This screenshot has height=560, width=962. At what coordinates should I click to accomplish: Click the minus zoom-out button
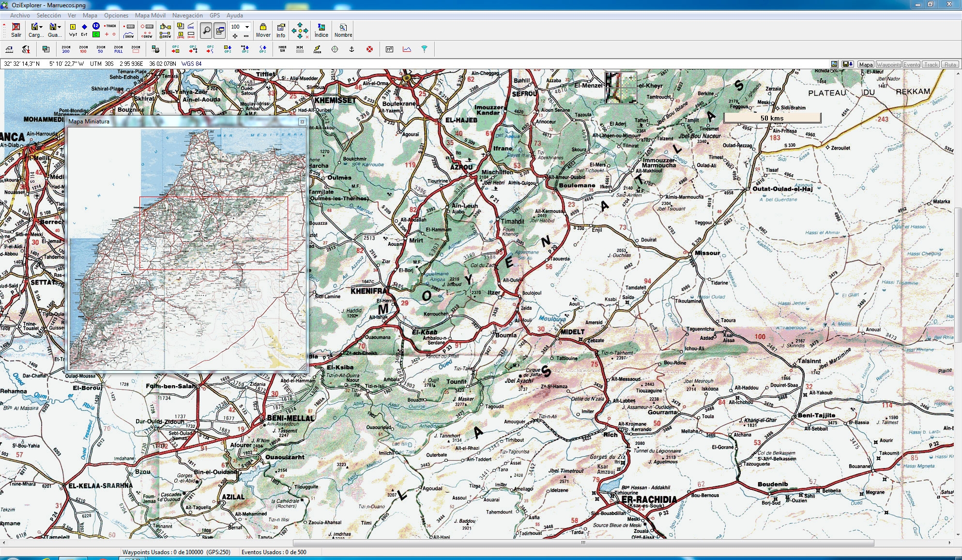tap(246, 36)
